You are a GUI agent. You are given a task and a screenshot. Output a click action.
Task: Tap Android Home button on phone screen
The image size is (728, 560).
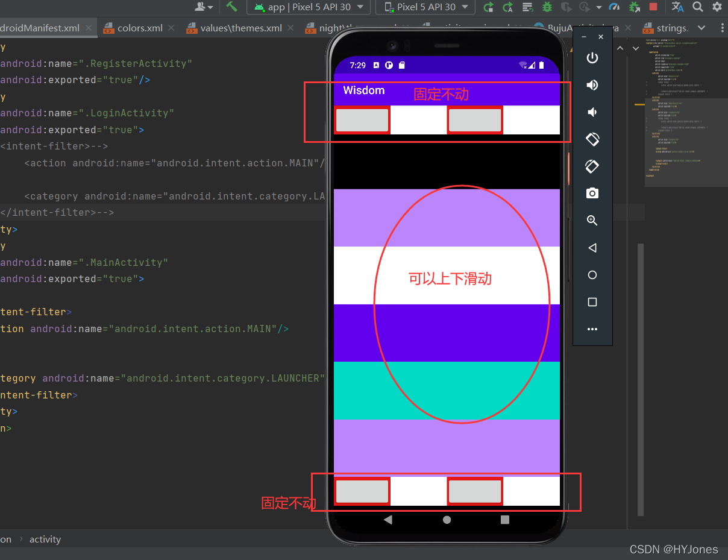[x=447, y=520]
